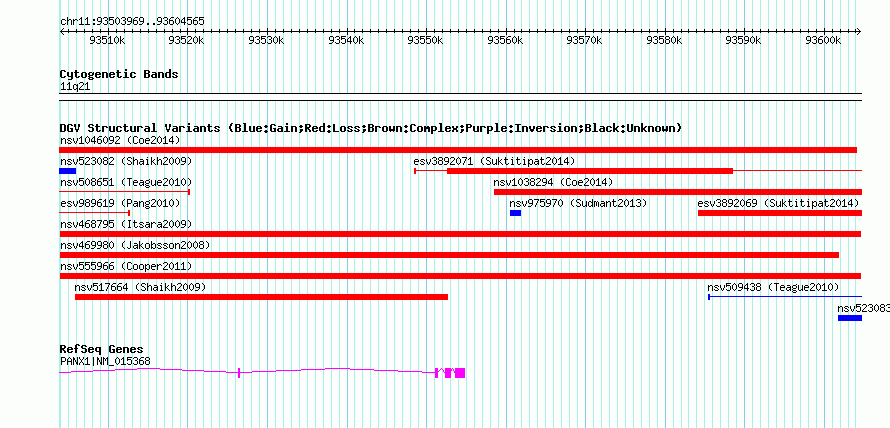The image size is (890, 428).
Task: Click the 93570k ruler position
Action: tap(585, 41)
